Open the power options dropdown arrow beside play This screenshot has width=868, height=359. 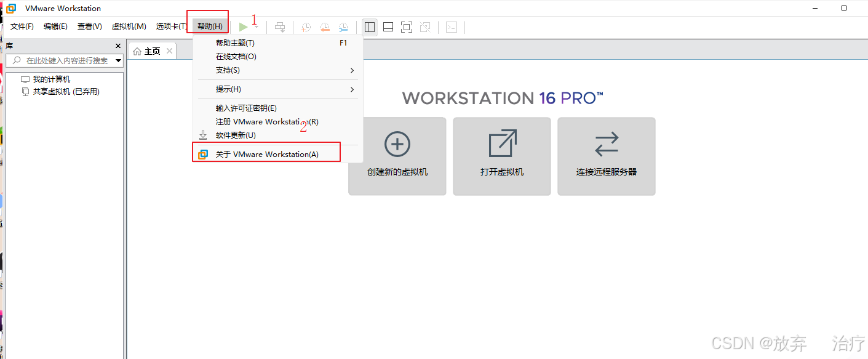pyautogui.click(x=256, y=26)
